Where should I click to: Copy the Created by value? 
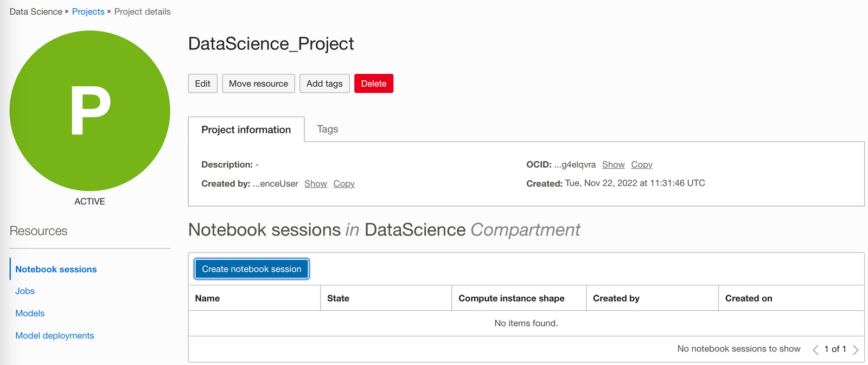pos(344,184)
